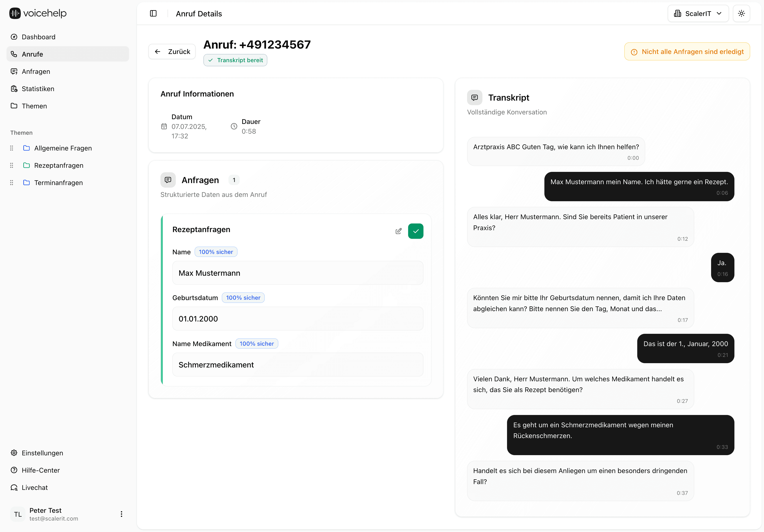
Task: Open Dashboard in the sidebar
Action: point(38,37)
